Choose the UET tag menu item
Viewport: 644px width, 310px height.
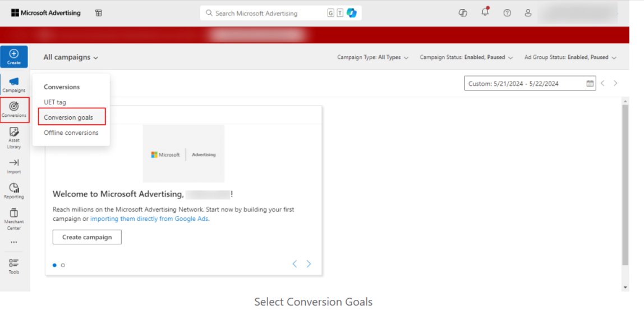click(55, 102)
